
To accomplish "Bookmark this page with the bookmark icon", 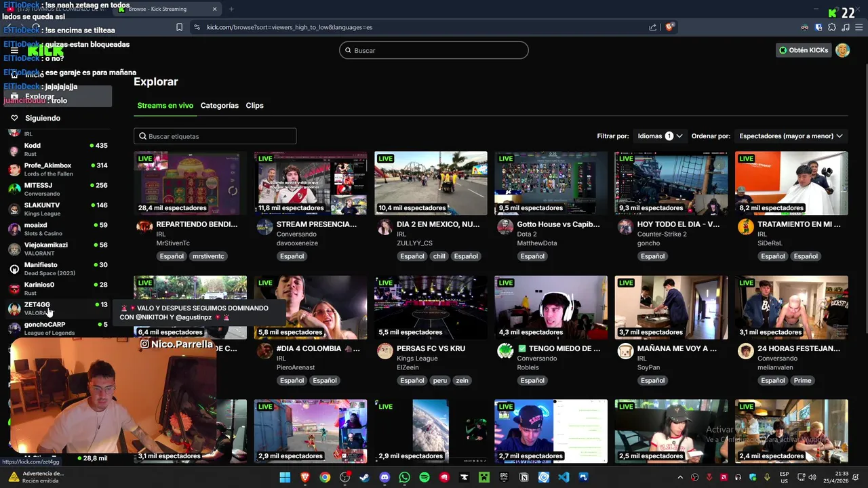I will point(179,27).
